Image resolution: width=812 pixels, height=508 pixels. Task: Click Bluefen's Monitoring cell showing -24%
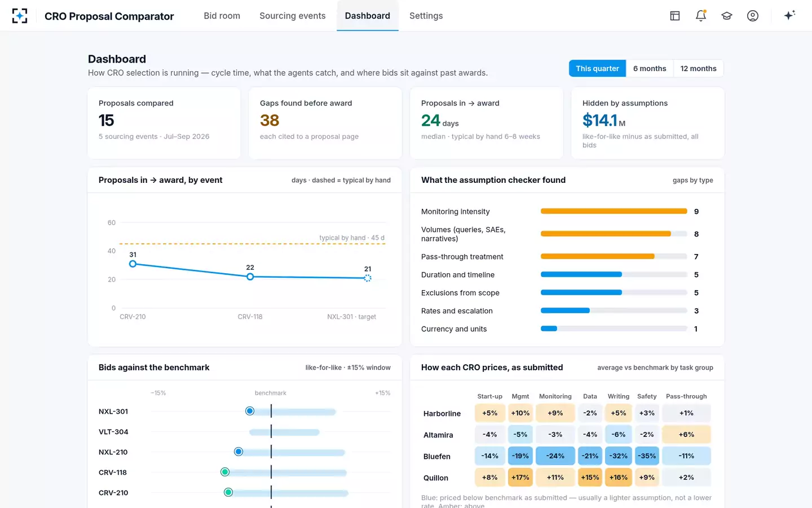click(x=555, y=456)
